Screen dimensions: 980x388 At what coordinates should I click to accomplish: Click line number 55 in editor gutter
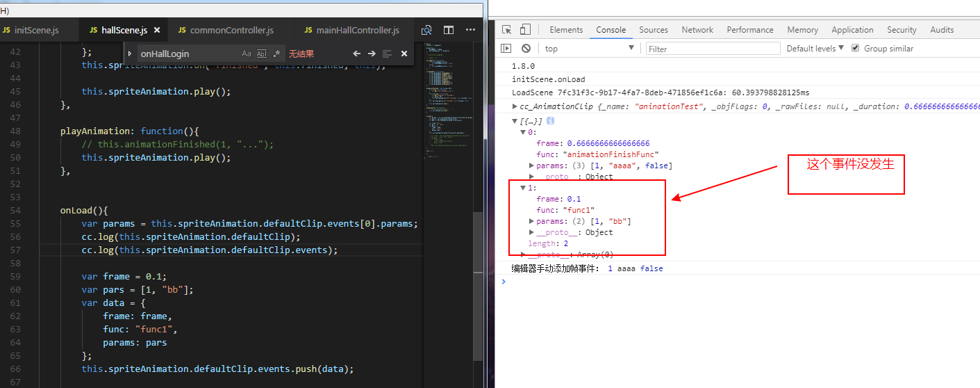pyautogui.click(x=15, y=223)
